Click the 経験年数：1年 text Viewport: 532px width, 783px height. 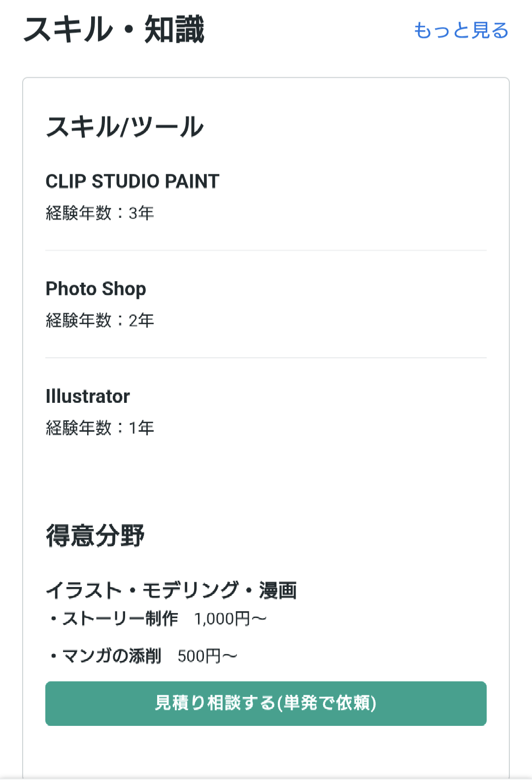pyautogui.click(x=100, y=428)
